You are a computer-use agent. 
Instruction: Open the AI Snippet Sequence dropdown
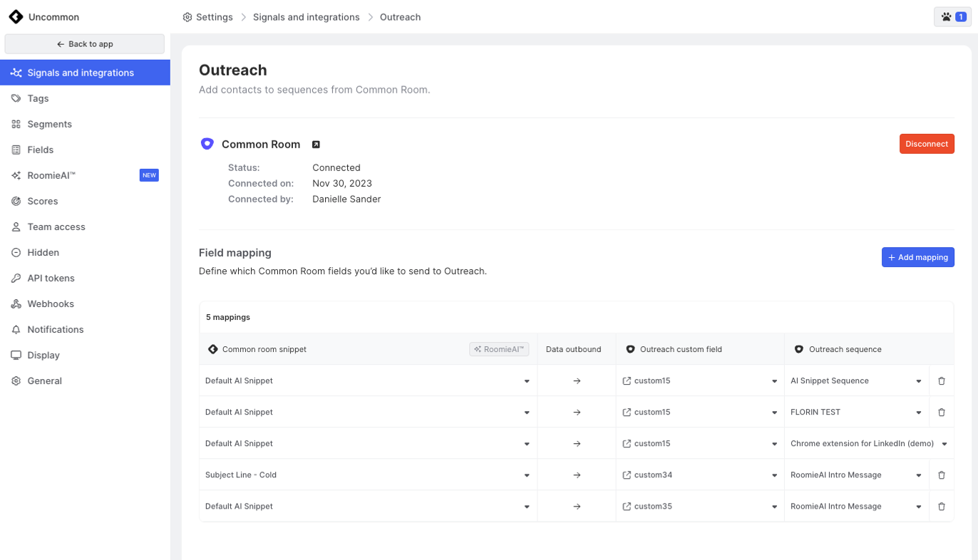click(857, 381)
